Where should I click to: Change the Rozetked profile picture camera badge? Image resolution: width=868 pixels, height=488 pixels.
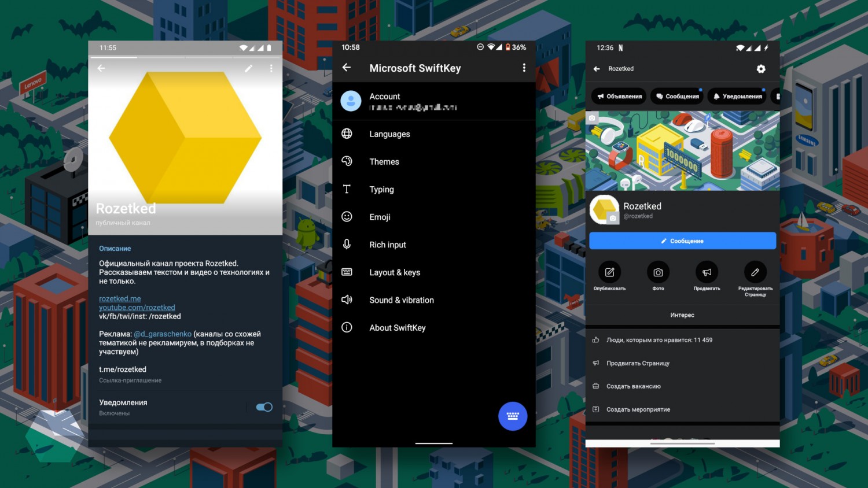point(613,218)
